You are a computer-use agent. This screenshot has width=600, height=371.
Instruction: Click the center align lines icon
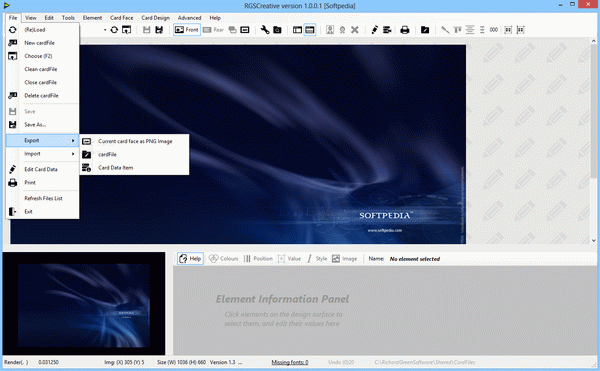click(470, 29)
